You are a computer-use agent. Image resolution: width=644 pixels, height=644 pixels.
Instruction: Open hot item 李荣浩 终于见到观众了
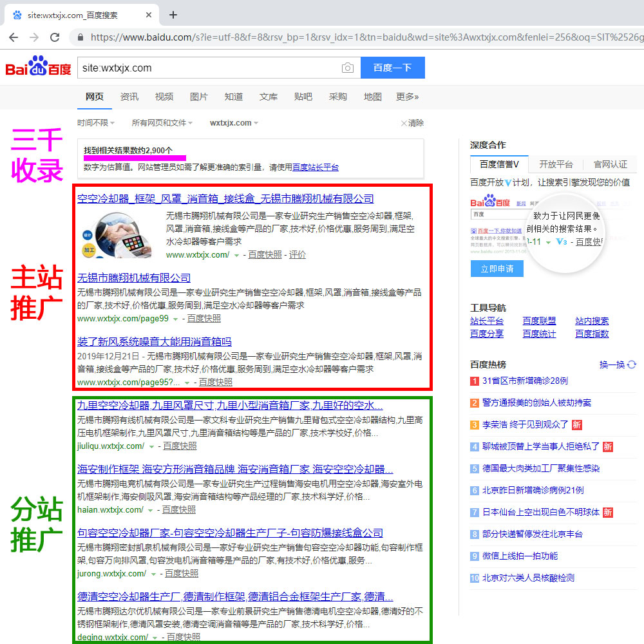pos(526,424)
